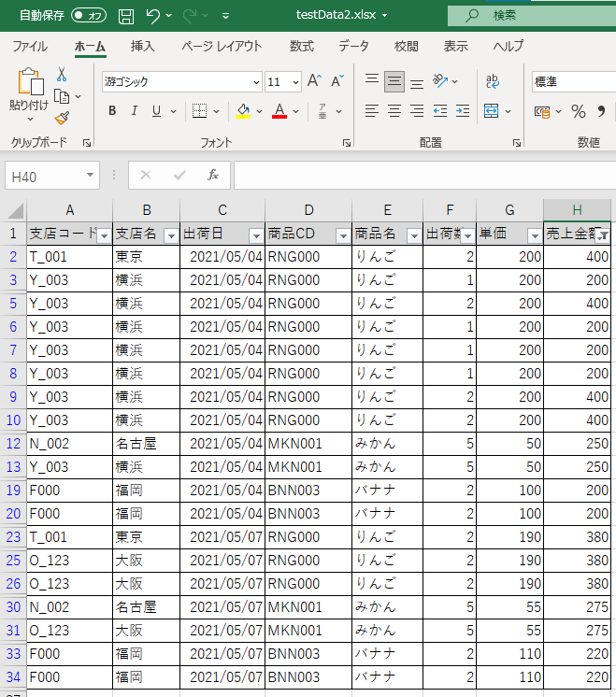Open the font name dropdown

(x=255, y=82)
